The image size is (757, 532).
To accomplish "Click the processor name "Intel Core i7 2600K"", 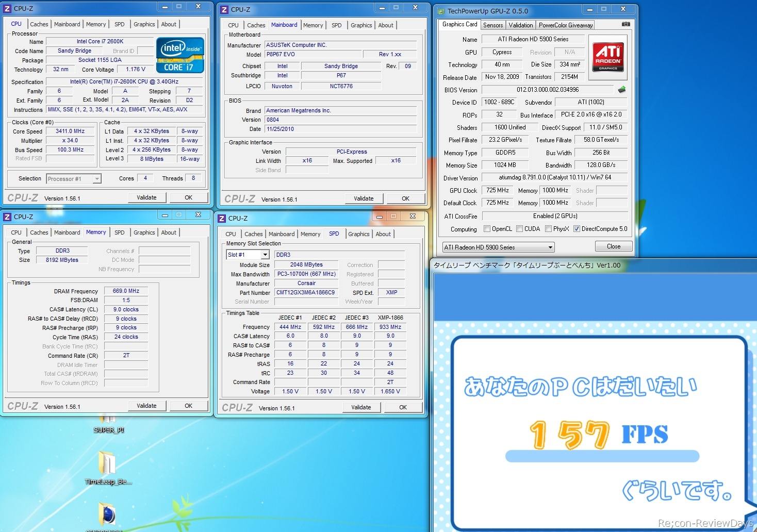I will pos(100,41).
